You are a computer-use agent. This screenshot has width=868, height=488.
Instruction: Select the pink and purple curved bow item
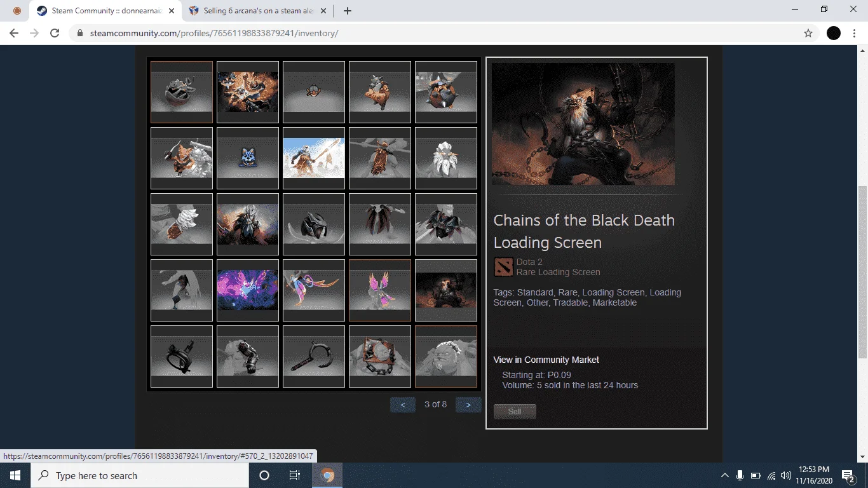point(314,290)
